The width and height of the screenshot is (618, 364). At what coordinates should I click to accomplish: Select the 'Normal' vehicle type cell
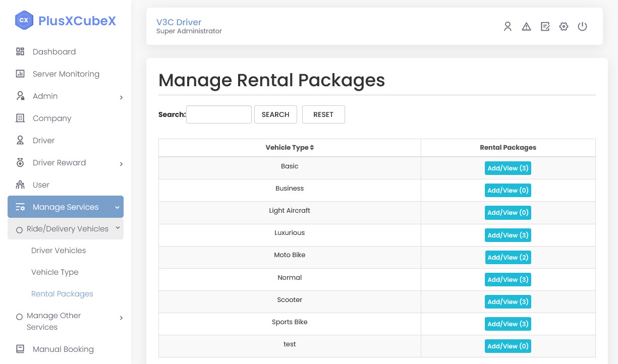coord(290,279)
